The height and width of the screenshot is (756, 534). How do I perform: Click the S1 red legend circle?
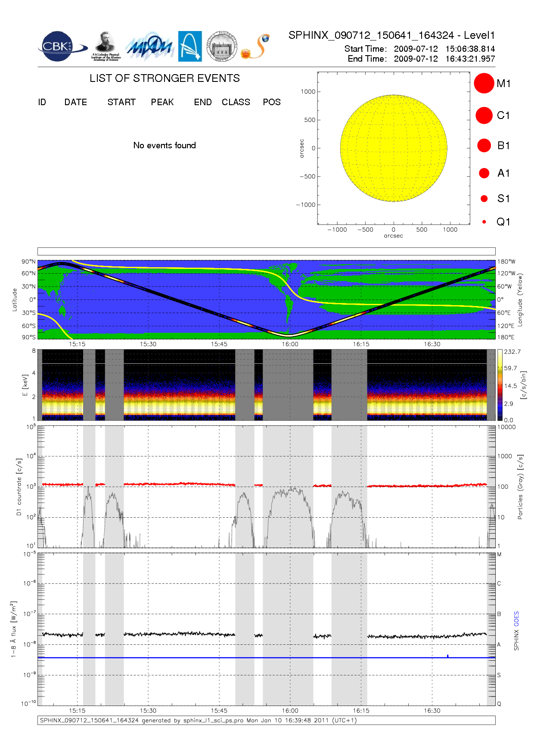484,199
